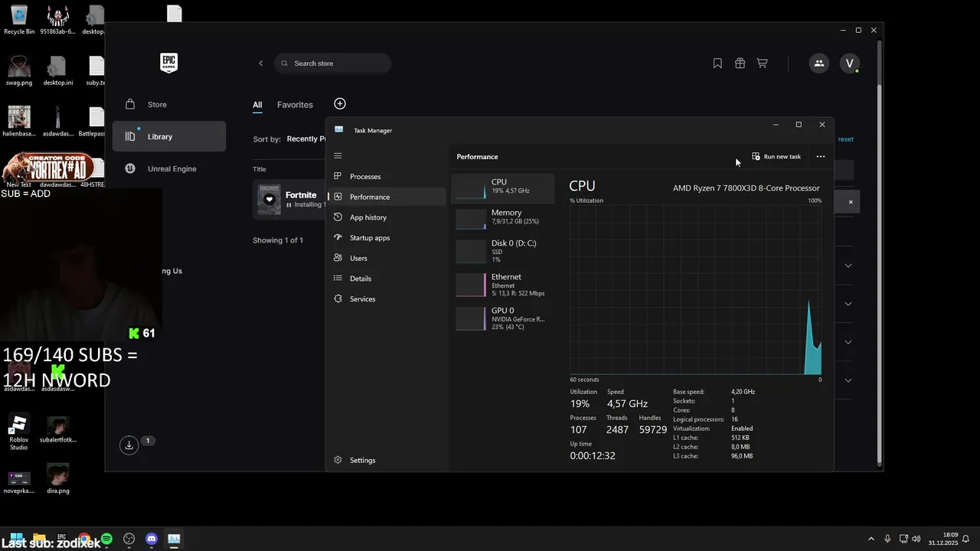
Task: Toggle favorite heart on Fortnite thumbnail
Action: point(269,199)
